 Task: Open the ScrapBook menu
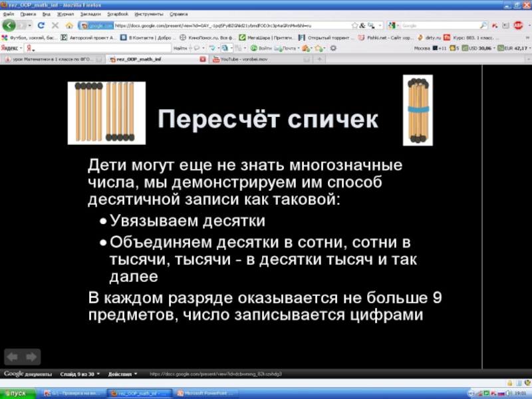[x=118, y=14]
